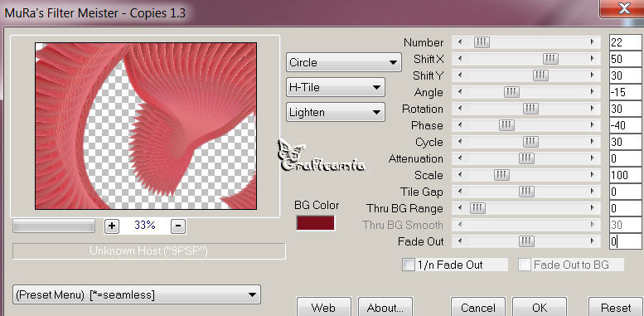Open the Circle shape dropdown

(x=343, y=62)
